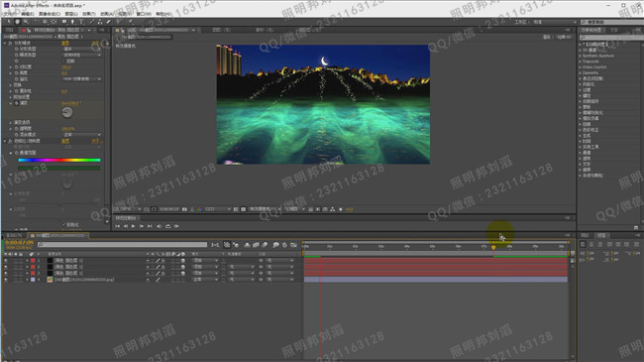Jump to the first frame in preview controls
This screenshot has height=362, width=644.
(118, 226)
